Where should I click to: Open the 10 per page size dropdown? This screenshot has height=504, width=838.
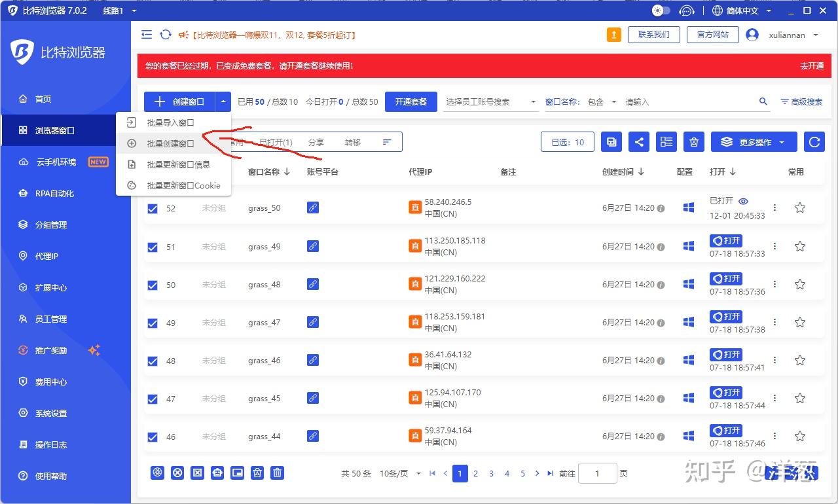[x=401, y=473]
